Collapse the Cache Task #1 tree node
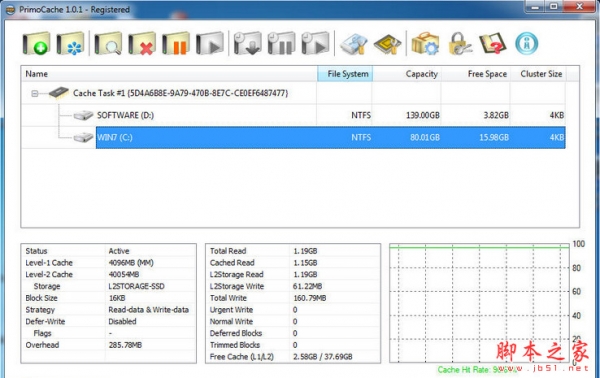This screenshot has width=600, height=378. point(35,93)
